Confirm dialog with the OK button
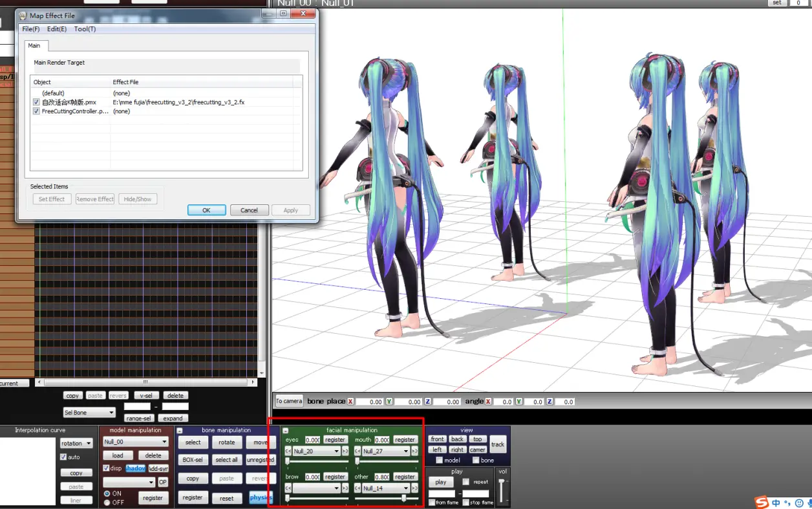The image size is (812, 509). 206,210
